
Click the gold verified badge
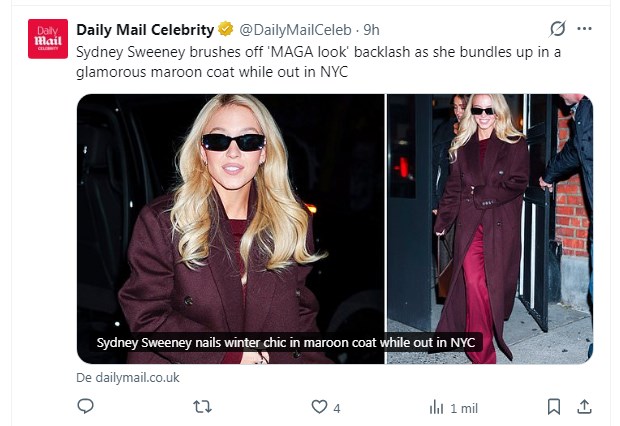pos(226,29)
